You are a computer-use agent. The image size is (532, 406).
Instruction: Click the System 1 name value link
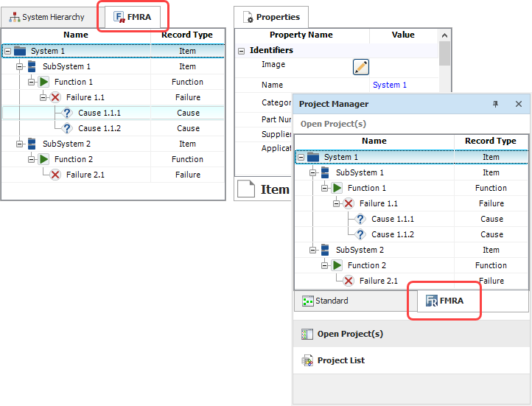(x=390, y=85)
